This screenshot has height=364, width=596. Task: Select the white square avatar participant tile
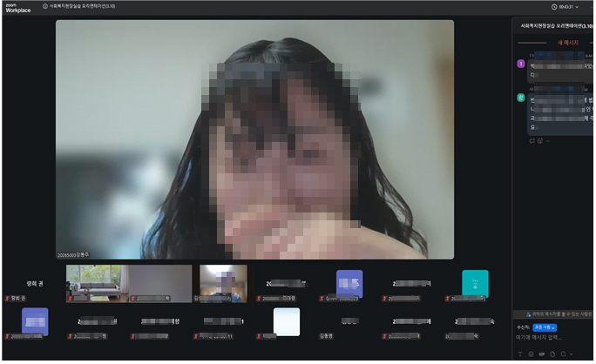point(286,321)
